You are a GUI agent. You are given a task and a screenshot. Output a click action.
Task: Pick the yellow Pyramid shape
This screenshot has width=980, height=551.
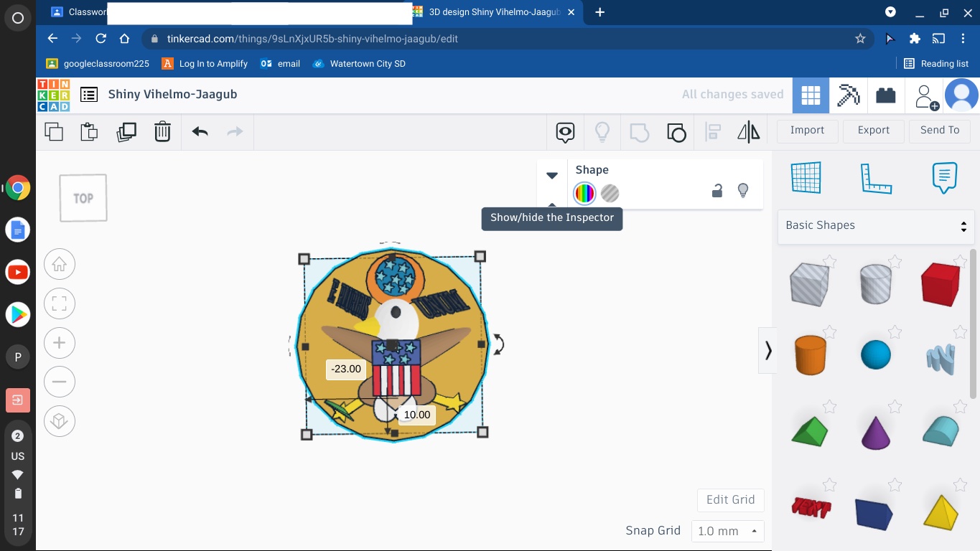pyautogui.click(x=941, y=512)
